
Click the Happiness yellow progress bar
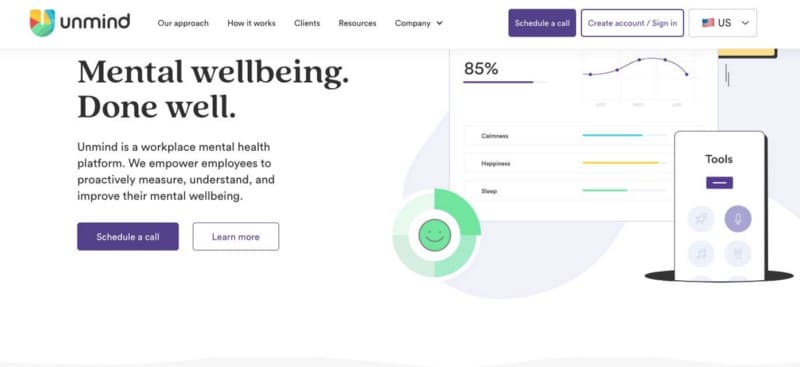pos(624,163)
